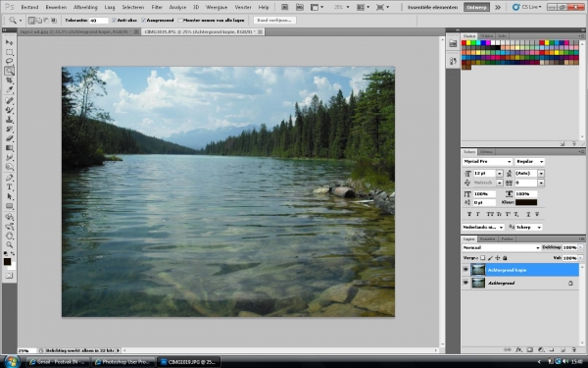Screen dimensions: 588x368
Task: Select the Rectangular Marquee tool
Action: (x=10, y=52)
